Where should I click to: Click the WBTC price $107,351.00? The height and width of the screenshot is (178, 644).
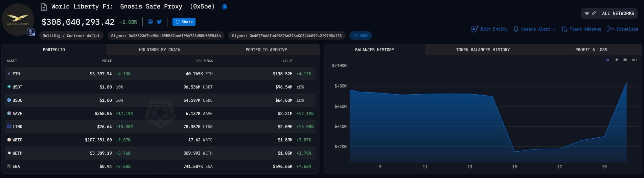point(98,140)
